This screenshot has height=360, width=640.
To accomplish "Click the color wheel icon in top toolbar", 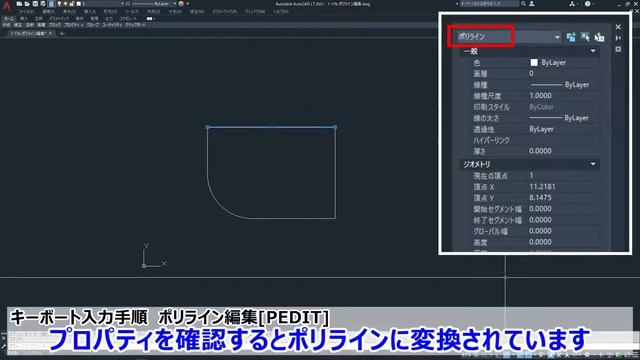I will pyautogui.click(x=181, y=4).
